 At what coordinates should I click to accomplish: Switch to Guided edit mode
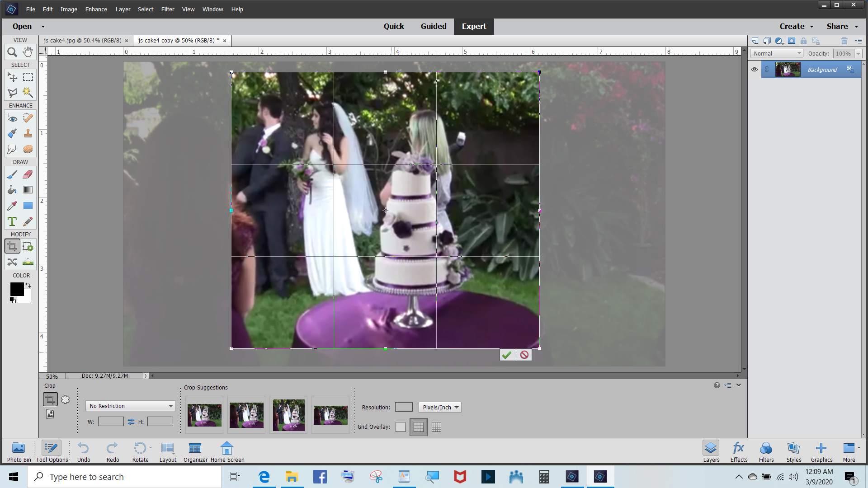[433, 26]
